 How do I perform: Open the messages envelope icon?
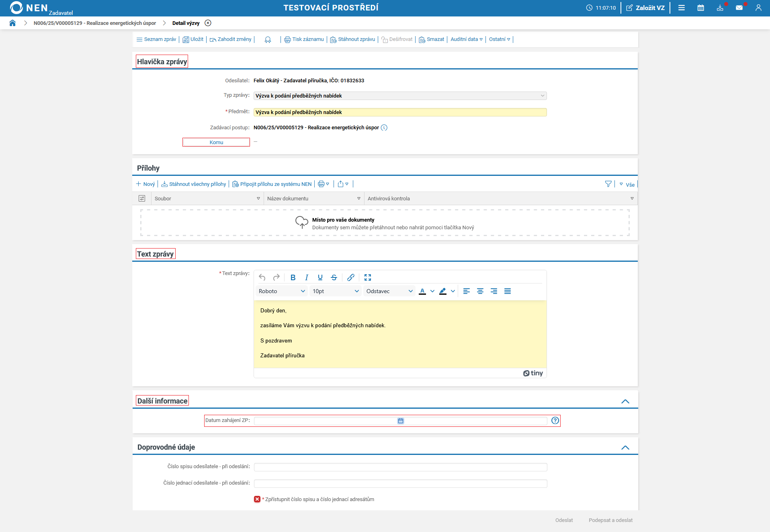(x=739, y=8)
